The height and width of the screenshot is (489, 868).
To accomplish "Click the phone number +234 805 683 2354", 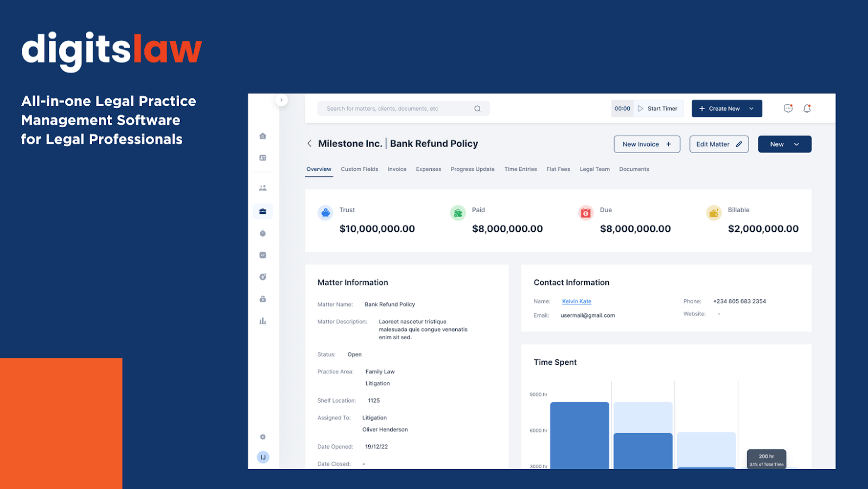I will coord(739,301).
